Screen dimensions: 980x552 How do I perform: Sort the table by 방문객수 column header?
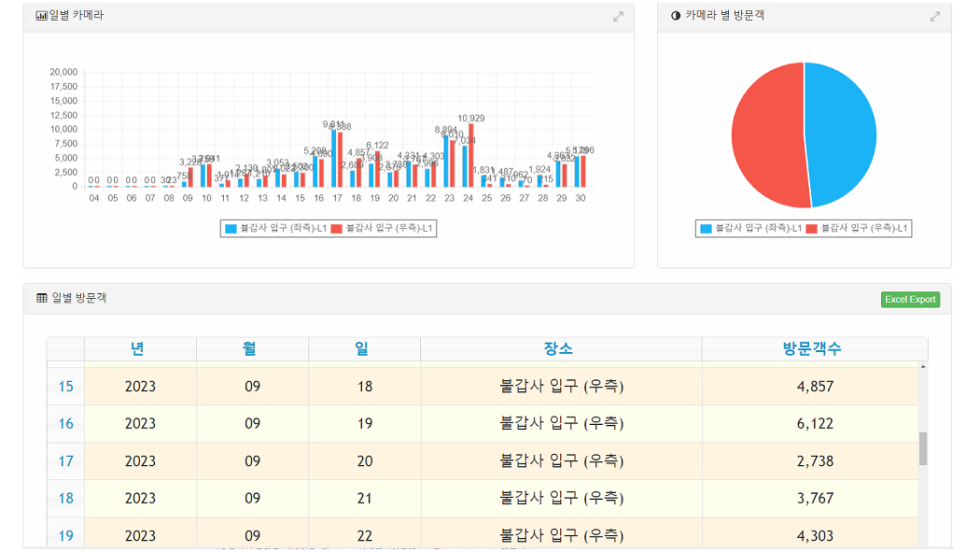(814, 349)
